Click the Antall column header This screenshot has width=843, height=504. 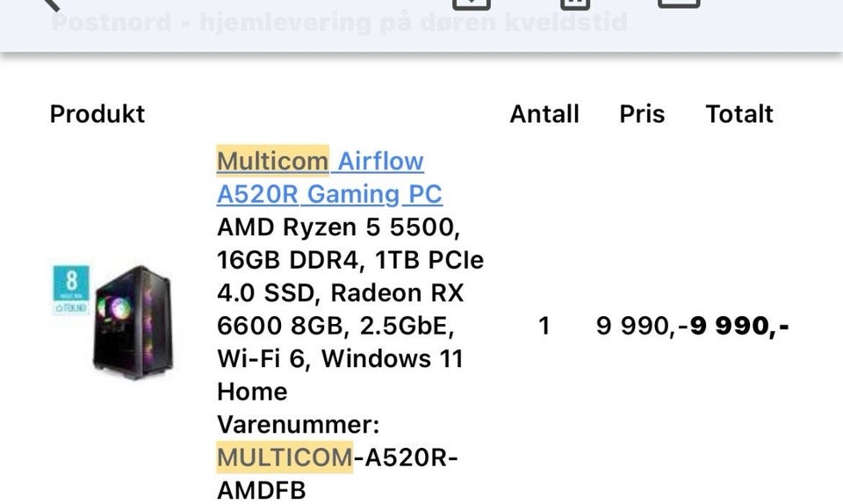[x=544, y=114]
